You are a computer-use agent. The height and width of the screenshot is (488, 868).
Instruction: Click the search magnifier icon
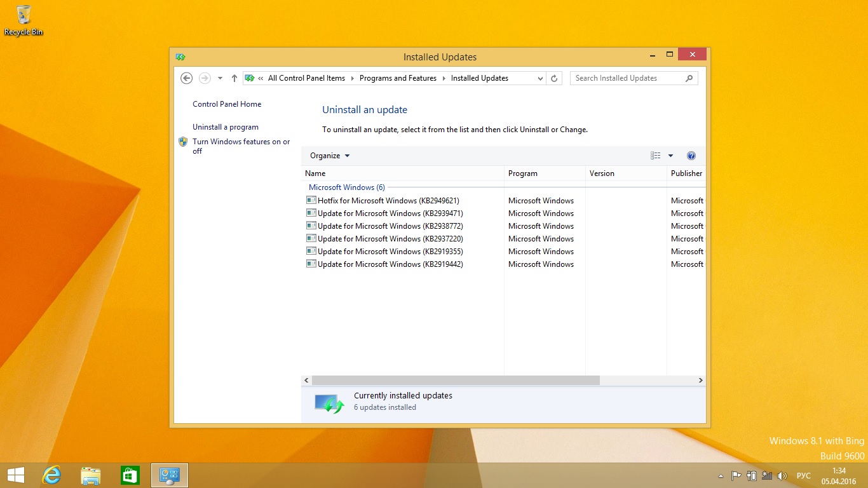tap(689, 78)
